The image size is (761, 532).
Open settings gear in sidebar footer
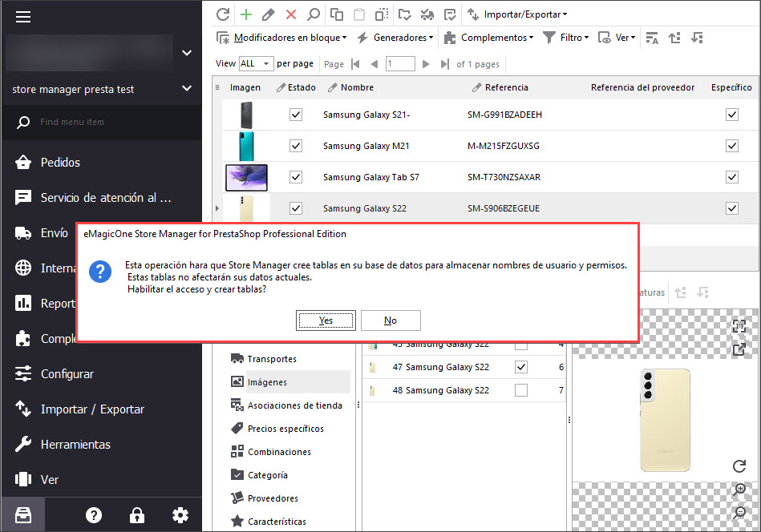[x=180, y=515]
